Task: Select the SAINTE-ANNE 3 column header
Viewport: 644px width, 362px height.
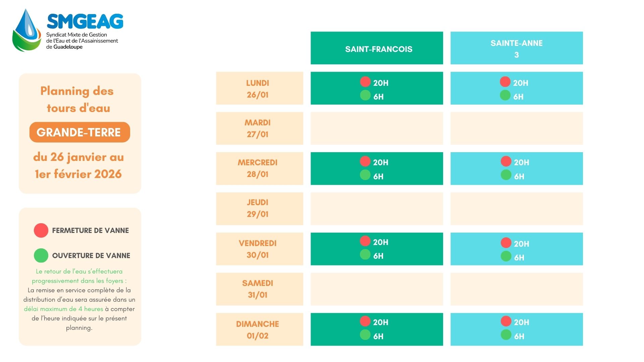Action: pyautogui.click(x=517, y=48)
